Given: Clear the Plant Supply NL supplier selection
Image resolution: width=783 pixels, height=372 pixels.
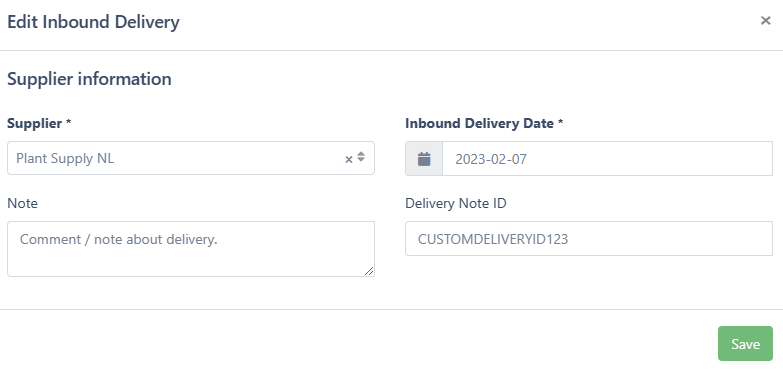Looking at the screenshot, I should tap(349, 159).
